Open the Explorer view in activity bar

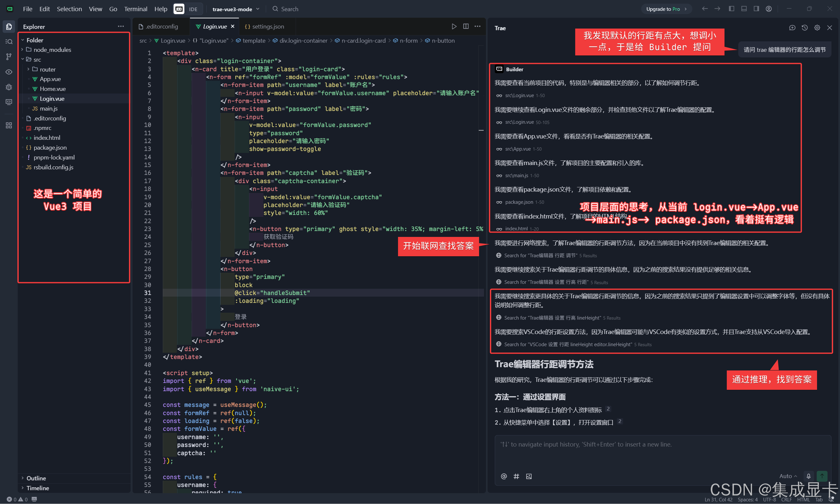coord(9,27)
